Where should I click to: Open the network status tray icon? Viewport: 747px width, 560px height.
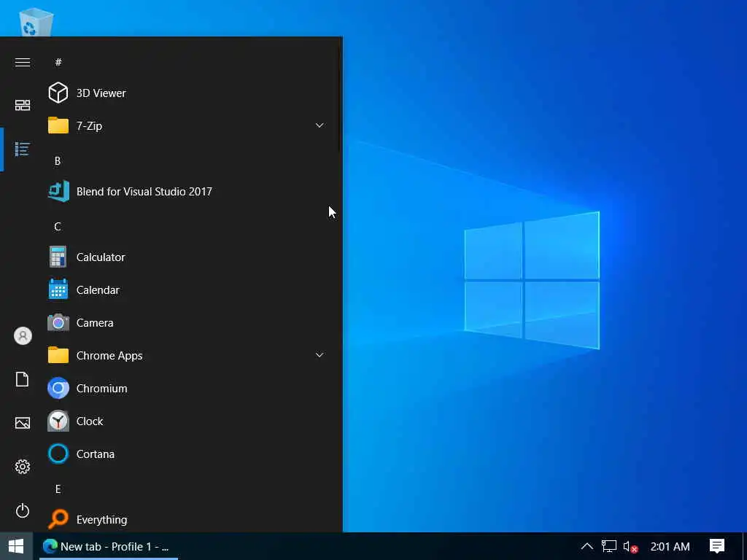tap(608, 546)
